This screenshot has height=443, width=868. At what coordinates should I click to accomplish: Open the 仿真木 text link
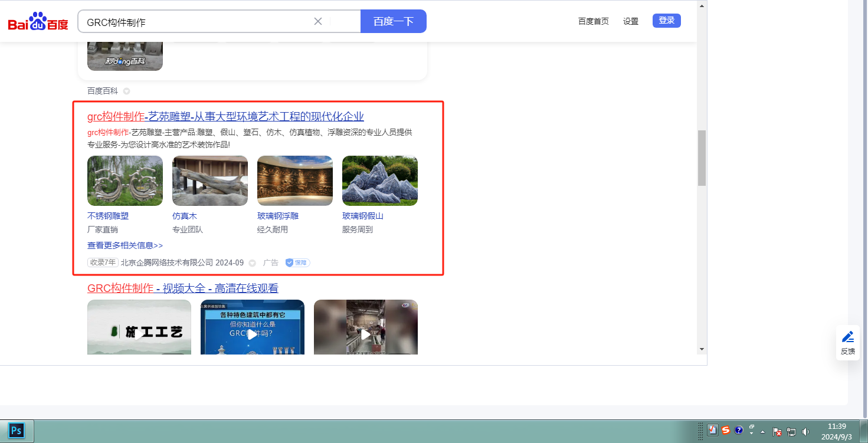pos(185,216)
